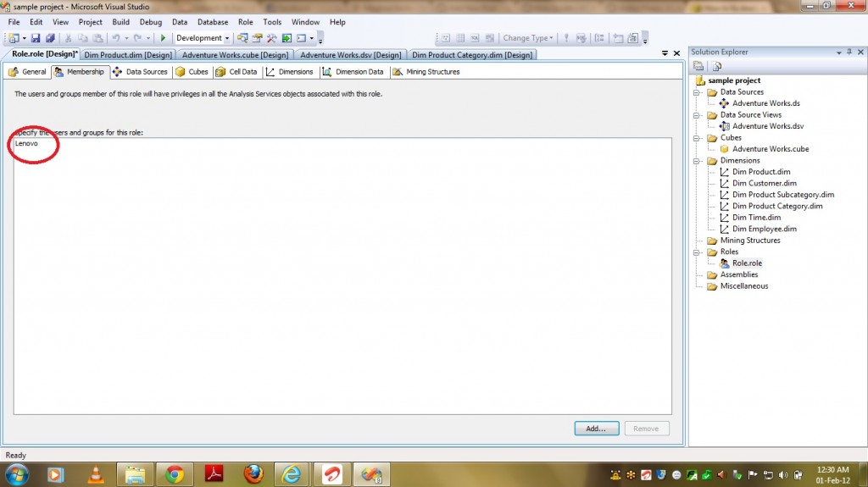Toggle auto-hide pin on Solution Explorer
Image resolution: width=868 pixels, height=487 pixels.
(849, 53)
